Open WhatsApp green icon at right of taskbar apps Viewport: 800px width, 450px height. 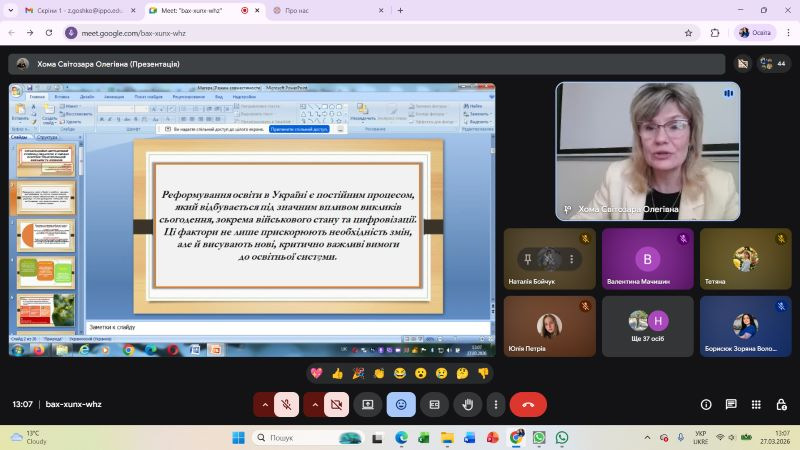[x=562, y=438]
